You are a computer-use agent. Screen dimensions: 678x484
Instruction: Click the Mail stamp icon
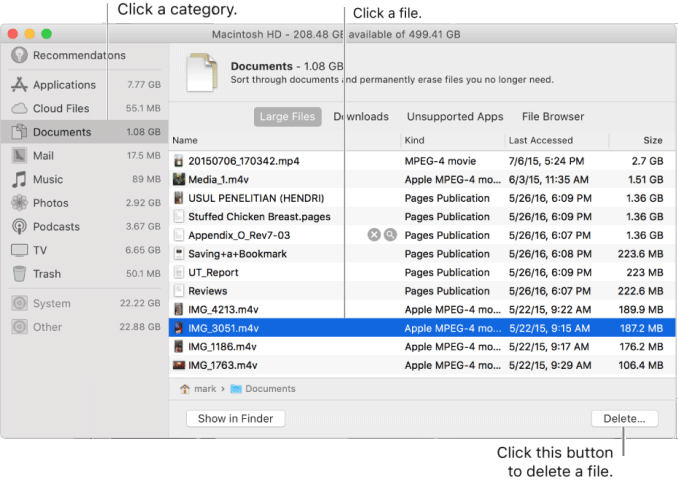19,155
